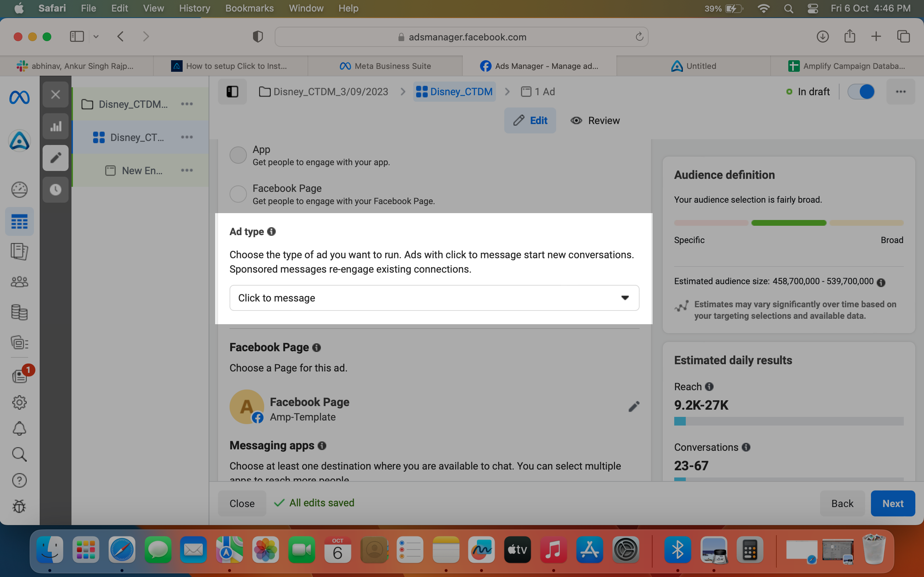Screen dimensions: 924x577
Task: Click the Back button
Action: [842, 503]
